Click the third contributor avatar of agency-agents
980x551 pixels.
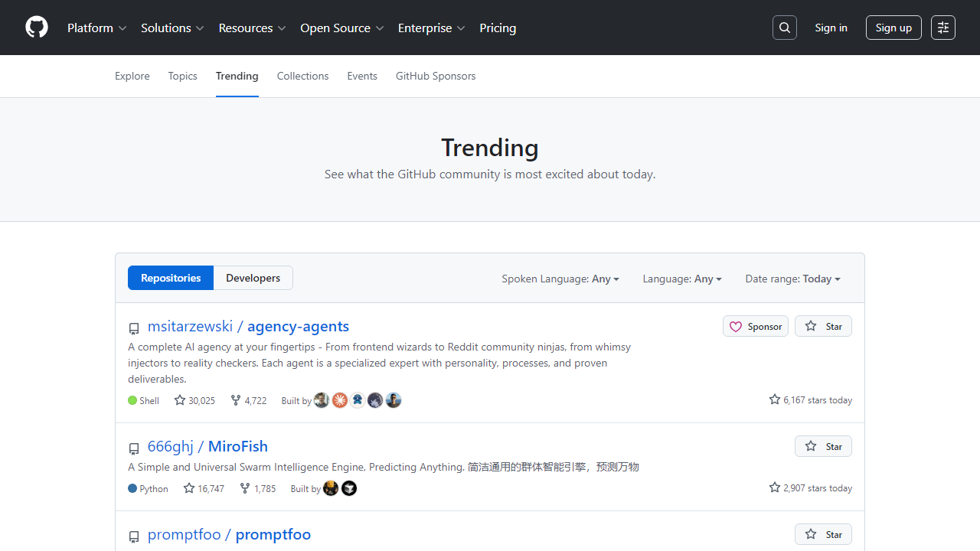point(358,400)
